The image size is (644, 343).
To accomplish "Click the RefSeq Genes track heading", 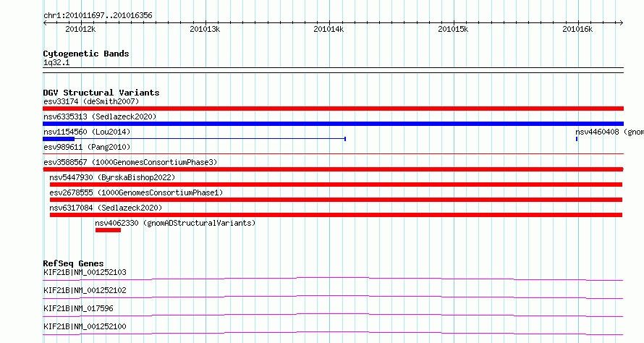I will tap(73, 263).
